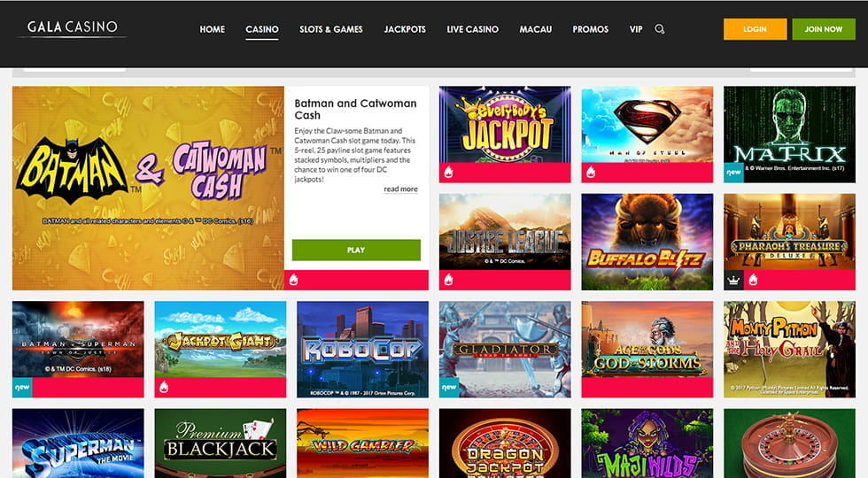Click the flame icon under Man of Steel
Viewport: 868px width, 478px height.
point(592,173)
